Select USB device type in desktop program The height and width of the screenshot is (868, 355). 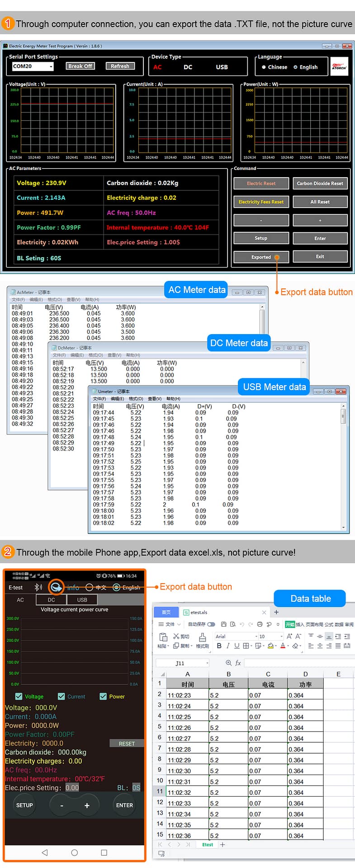coord(222,67)
